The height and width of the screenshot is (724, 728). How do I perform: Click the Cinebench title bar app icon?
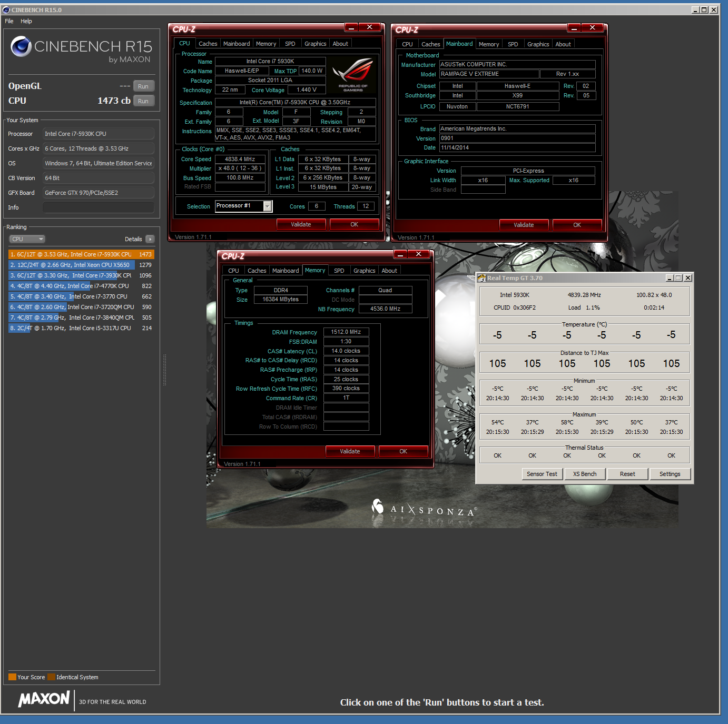[6, 9]
